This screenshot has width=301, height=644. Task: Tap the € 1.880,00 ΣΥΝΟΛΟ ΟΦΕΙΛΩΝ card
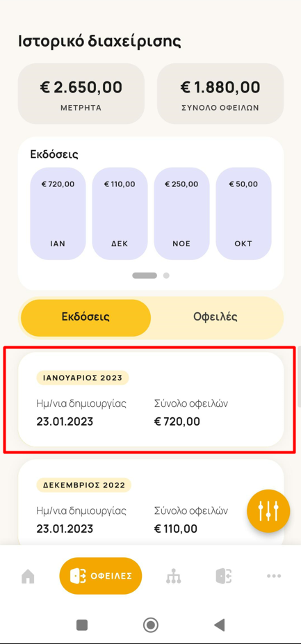click(220, 94)
